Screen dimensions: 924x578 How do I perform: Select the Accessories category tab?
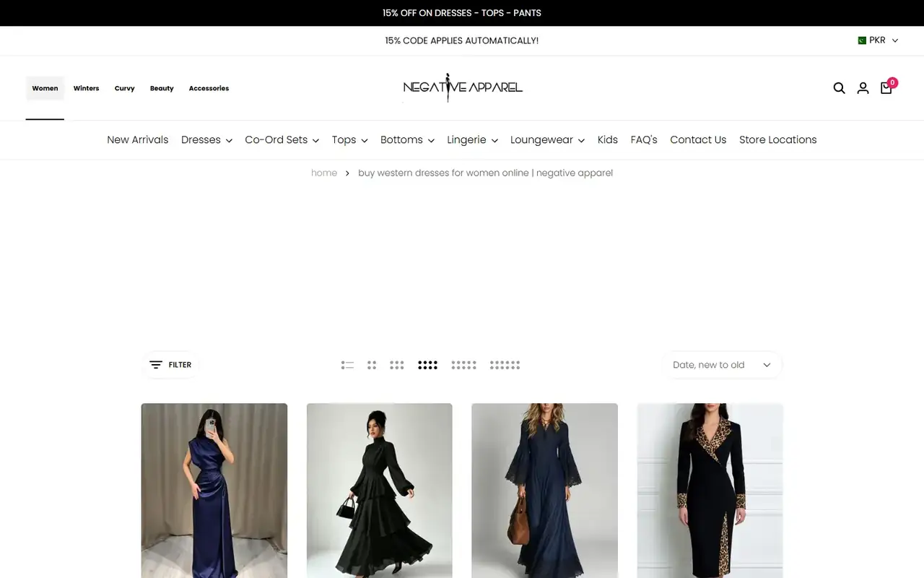coord(209,88)
